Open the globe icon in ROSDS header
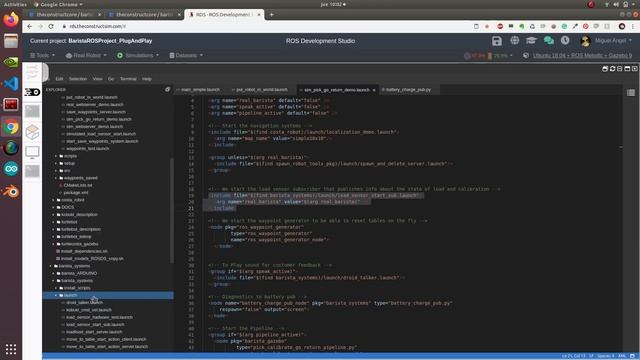 click(515, 40)
